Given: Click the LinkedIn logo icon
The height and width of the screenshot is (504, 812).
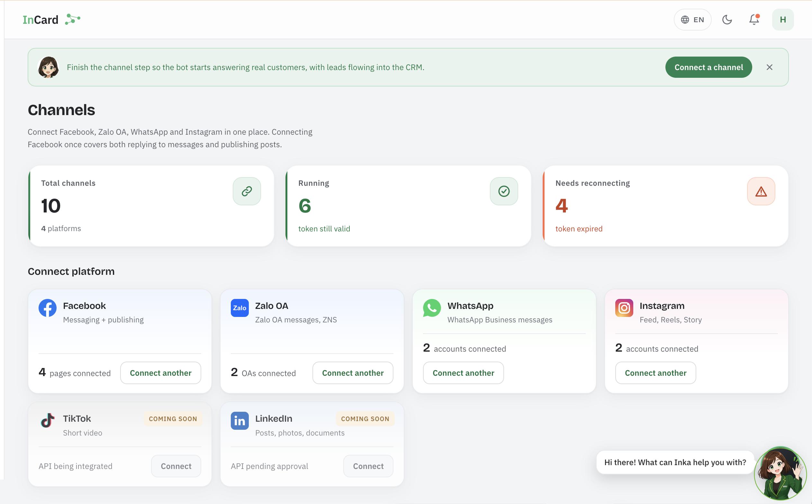Looking at the screenshot, I should tap(240, 421).
